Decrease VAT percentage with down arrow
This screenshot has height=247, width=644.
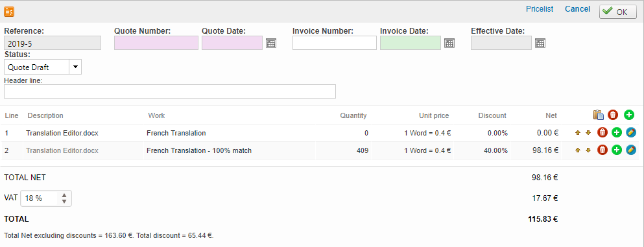pos(64,202)
